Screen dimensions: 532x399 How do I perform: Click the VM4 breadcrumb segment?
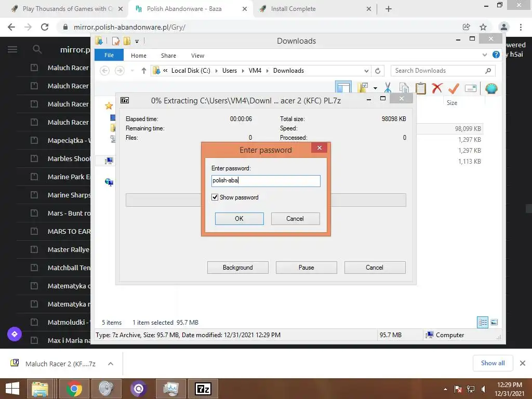[255, 71]
